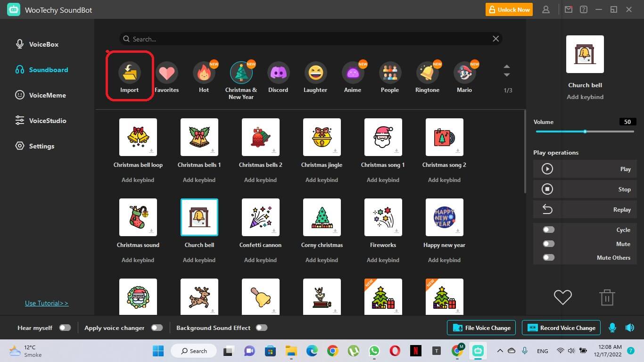Viewport: 644px width, 362px height.
Task: Click the microphone icon in bottom bar
Action: coord(612,328)
